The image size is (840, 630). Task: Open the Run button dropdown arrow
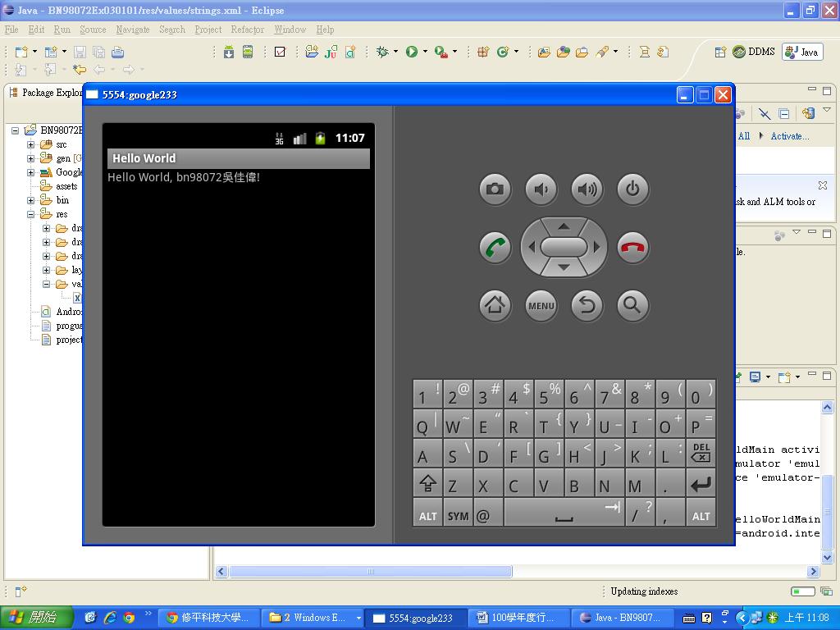point(425,52)
